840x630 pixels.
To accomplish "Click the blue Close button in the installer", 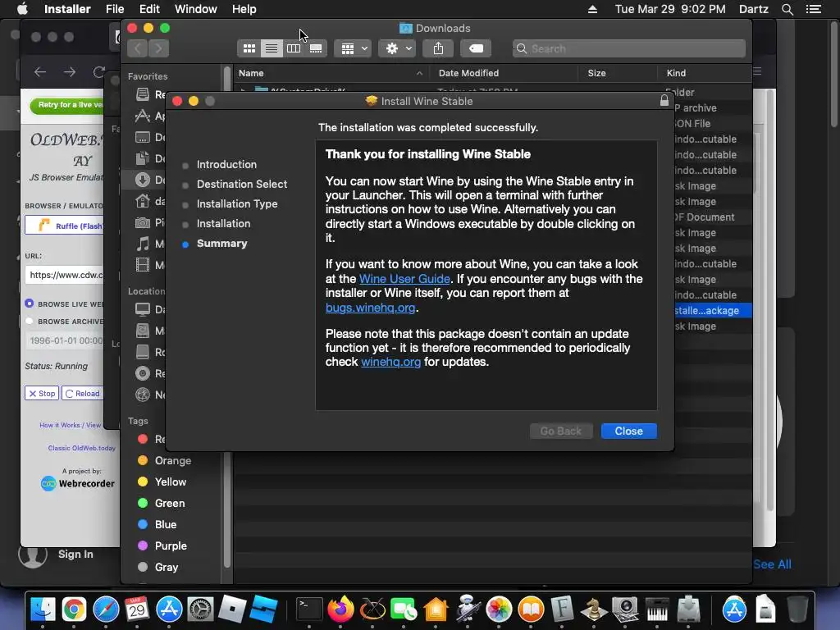I will 628,431.
